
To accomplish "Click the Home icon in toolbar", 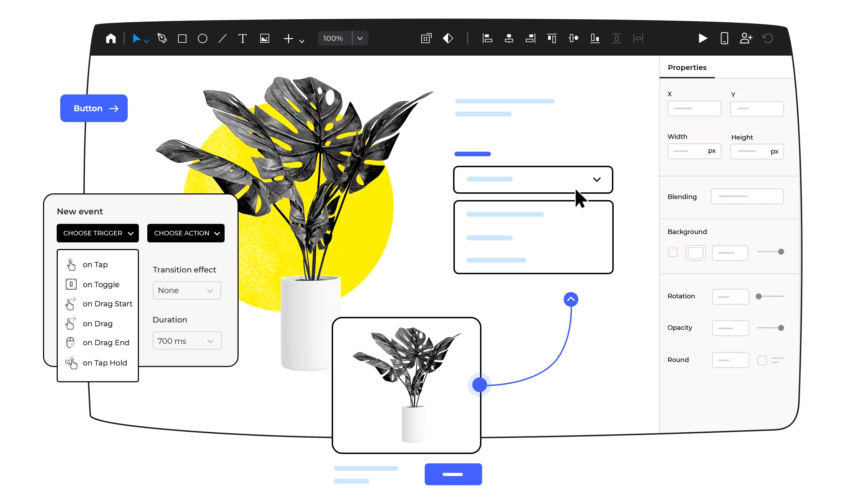I will 111,38.
